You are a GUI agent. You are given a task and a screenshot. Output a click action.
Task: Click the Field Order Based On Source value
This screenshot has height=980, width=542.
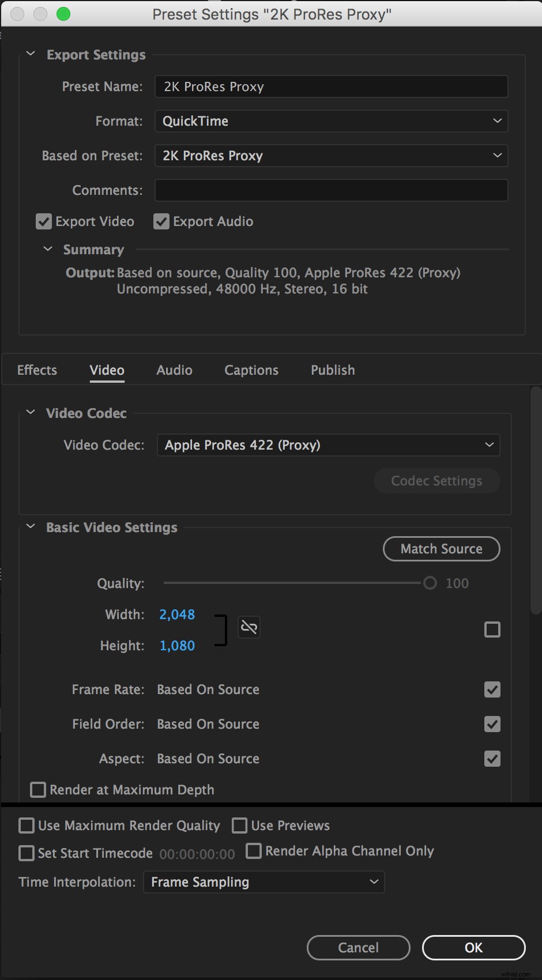(208, 724)
